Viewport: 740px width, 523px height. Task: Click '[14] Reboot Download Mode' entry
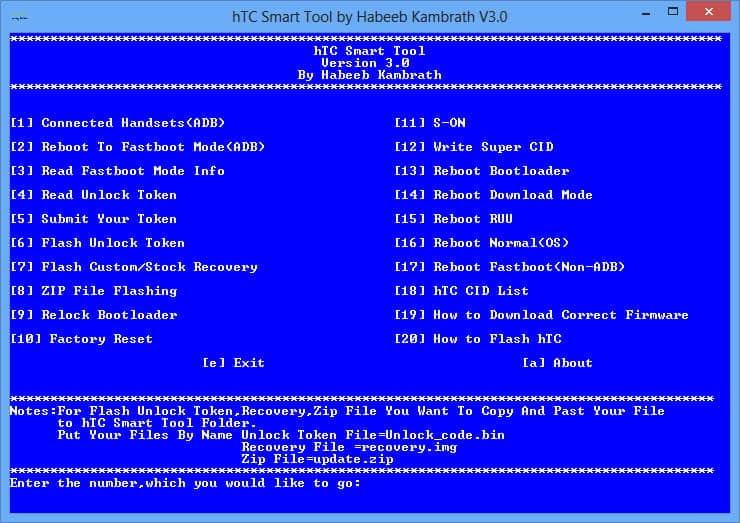pyautogui.click(x=494, y=195)
